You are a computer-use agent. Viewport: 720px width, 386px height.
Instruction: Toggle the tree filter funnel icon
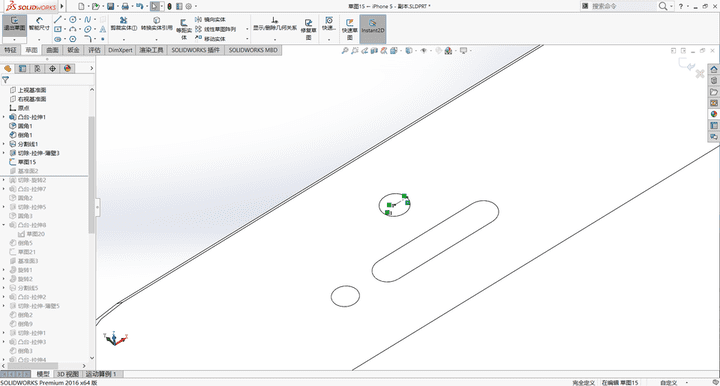pyautogui.click(x=6, y=80)
